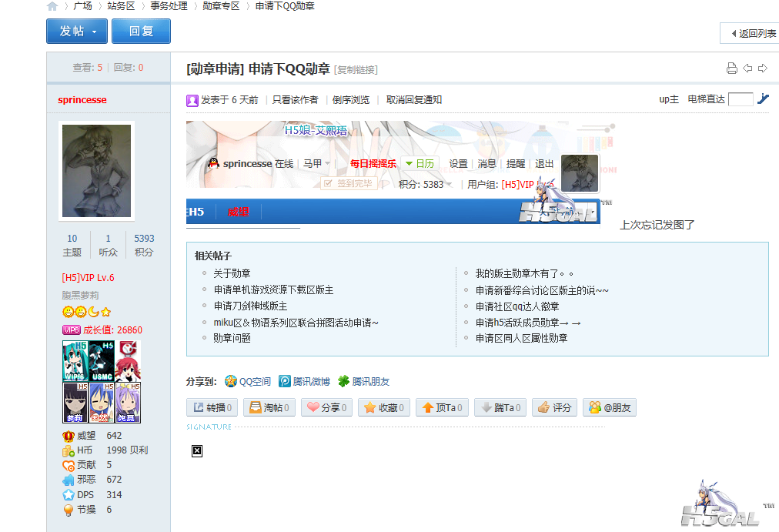Click the 腾讯微博 share icon
This screenshot has height=532, width=779.
285,381
